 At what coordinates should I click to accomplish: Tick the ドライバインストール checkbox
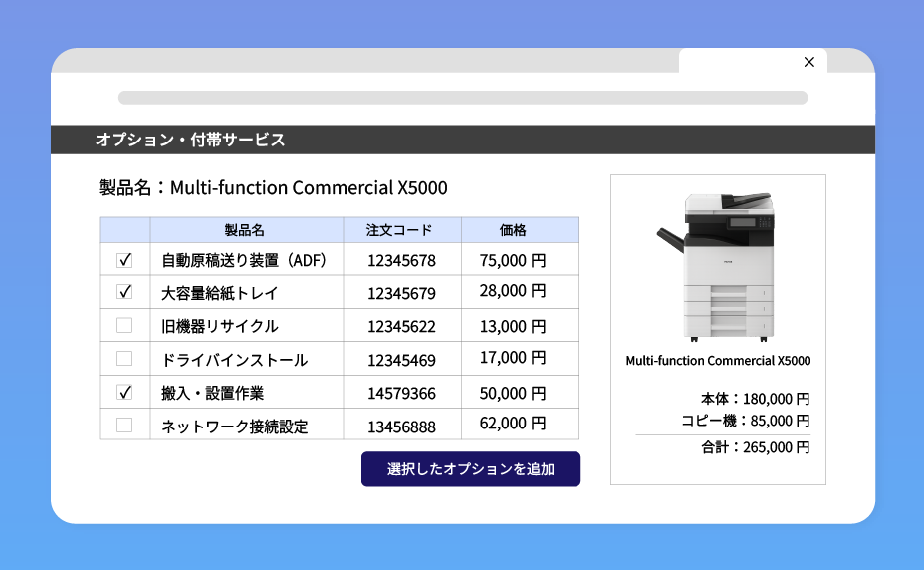pyautogui.click(x=124, y=359)
